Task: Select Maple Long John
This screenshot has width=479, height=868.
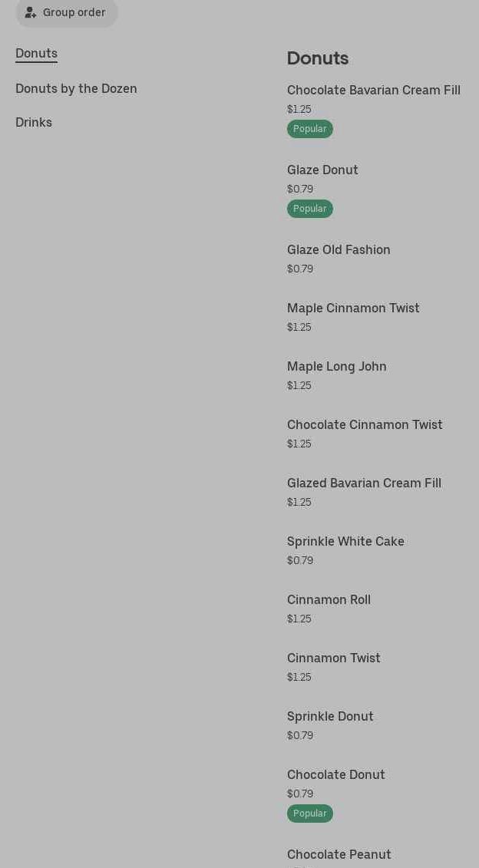Action: 336,366
